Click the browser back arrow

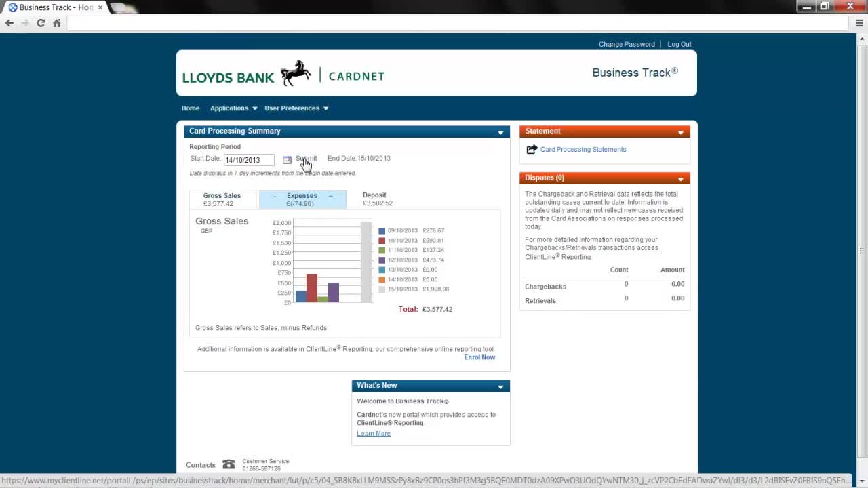click(9, 23)
